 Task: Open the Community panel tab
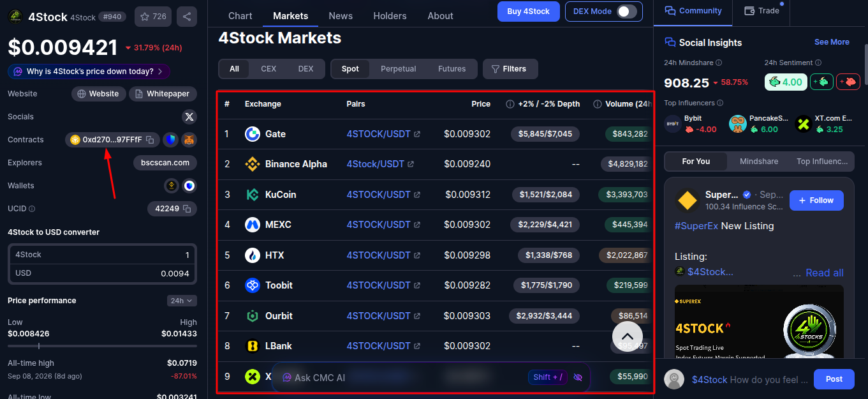pyautogui.click(x=693, y=11)
